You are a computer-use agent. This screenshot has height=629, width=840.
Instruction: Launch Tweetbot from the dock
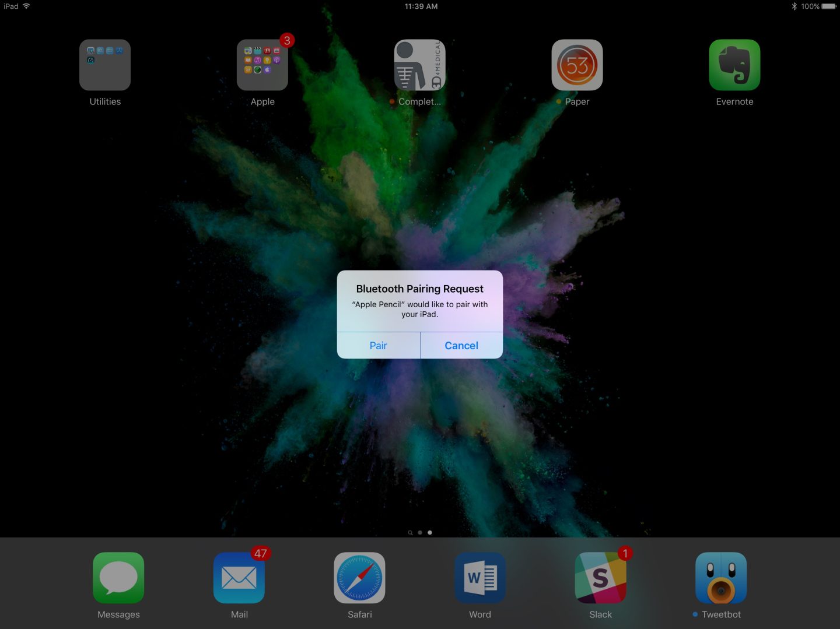[x=721, y=578]
